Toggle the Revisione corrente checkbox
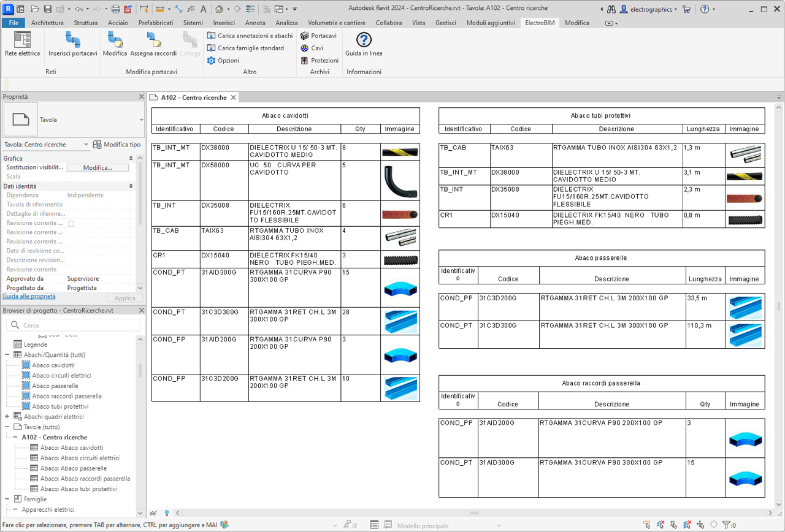Viewport: 785px width, 532px height. (x=71, y=224)
